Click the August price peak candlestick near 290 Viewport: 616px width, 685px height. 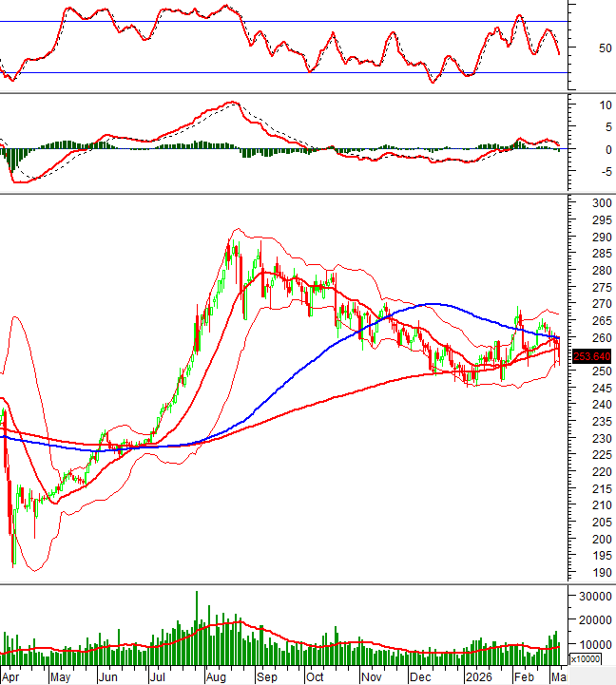231,245
